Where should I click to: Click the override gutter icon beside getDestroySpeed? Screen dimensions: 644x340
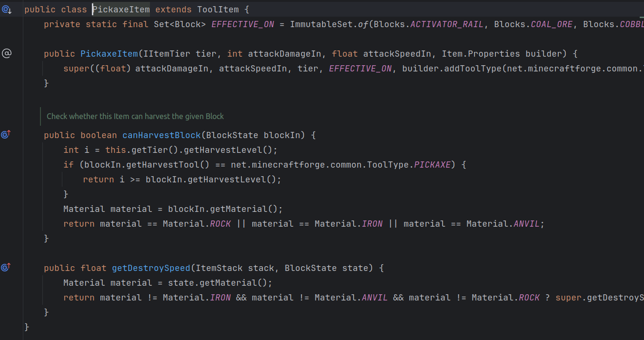tap(6, 268)
